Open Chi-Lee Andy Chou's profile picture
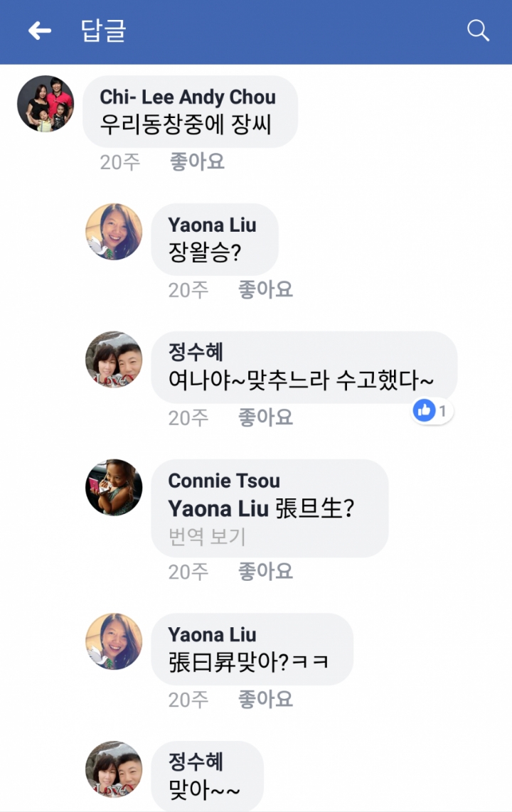 click(46, 104)
